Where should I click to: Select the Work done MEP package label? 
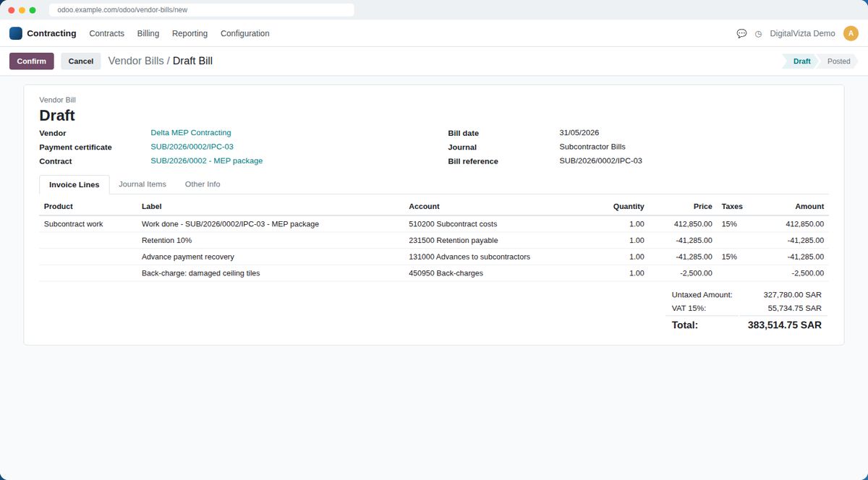[230, 224]
